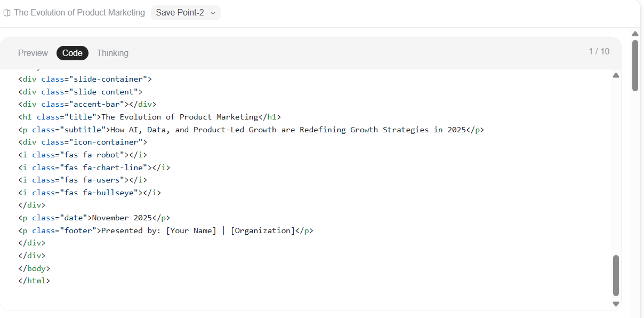Click the down arrow on the code scrollbar

point(616,304)
